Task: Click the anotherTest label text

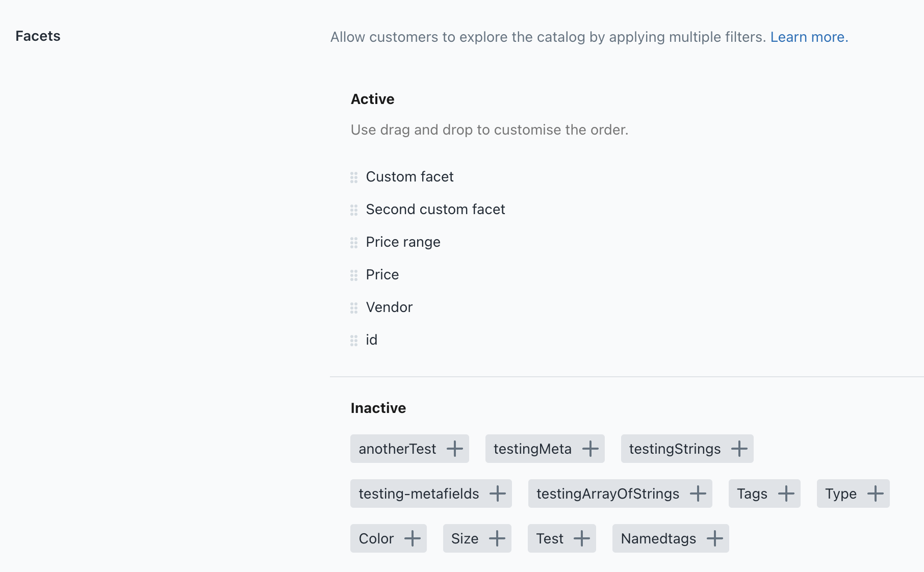Action: pos(397,449)
